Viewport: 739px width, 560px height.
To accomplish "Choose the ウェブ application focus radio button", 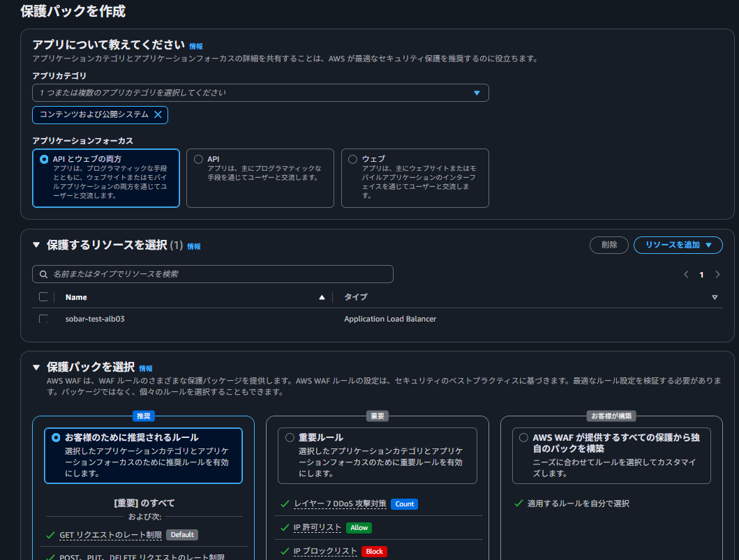I will pyautogui.click(x=353, y=159).
